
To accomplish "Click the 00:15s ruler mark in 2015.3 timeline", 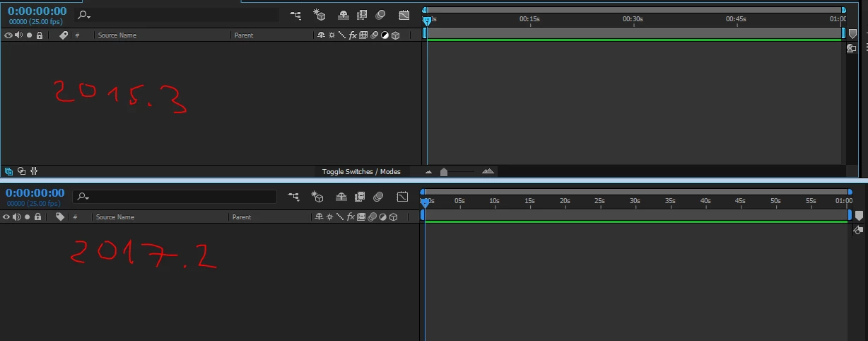I will click(529, 19).
